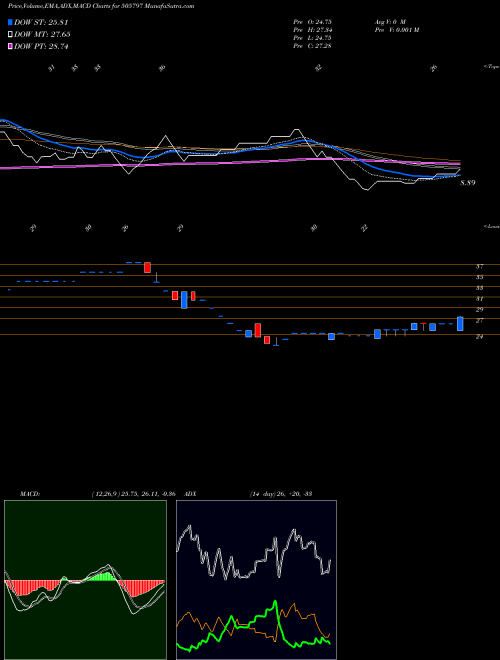
Task: Click the 31 price axis label
Action: click(x=479, y=299)
